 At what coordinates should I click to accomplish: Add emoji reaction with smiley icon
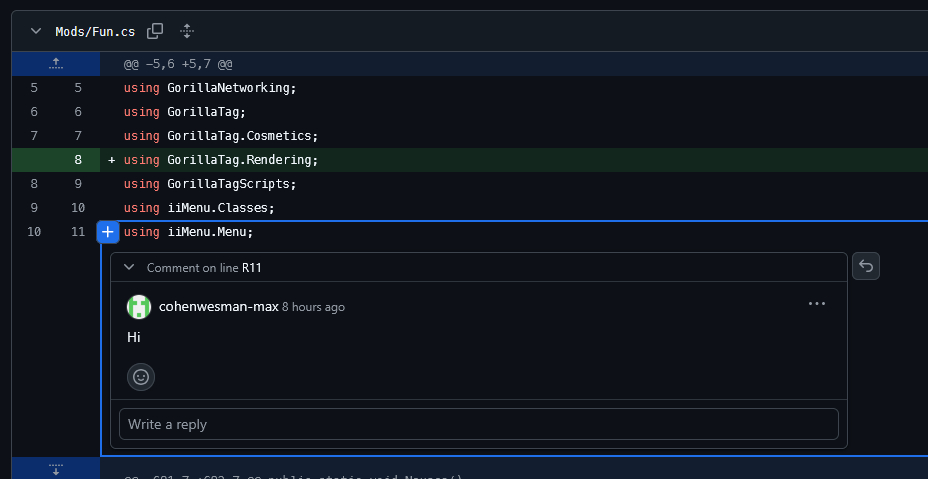tap(141, 377)
